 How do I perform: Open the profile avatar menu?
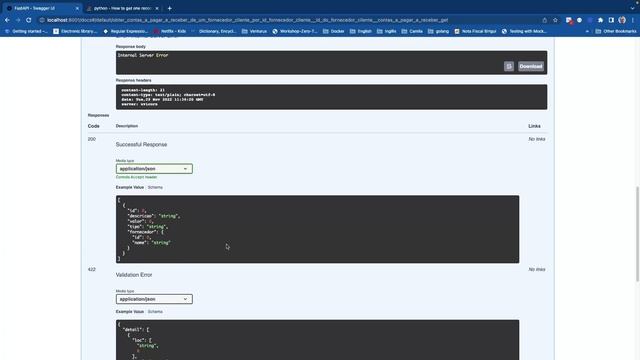622,20
